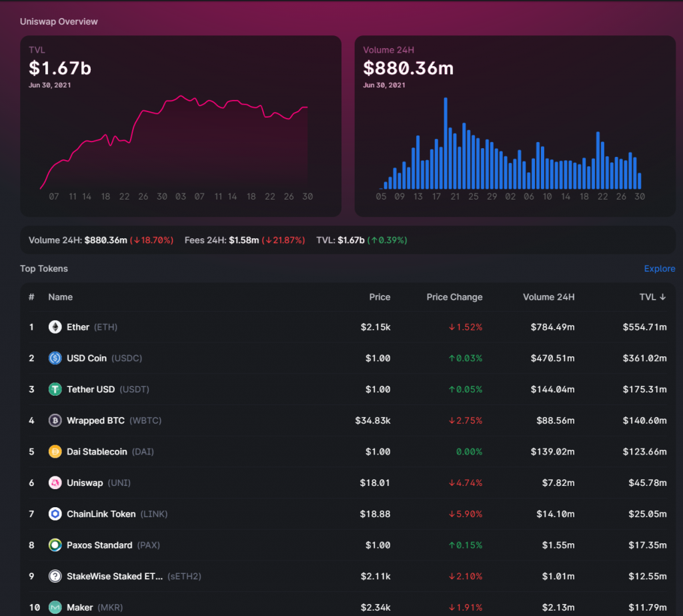Click the Top Tokens section heading
Viewport: 683px width, 616px height.
(44, 268)
